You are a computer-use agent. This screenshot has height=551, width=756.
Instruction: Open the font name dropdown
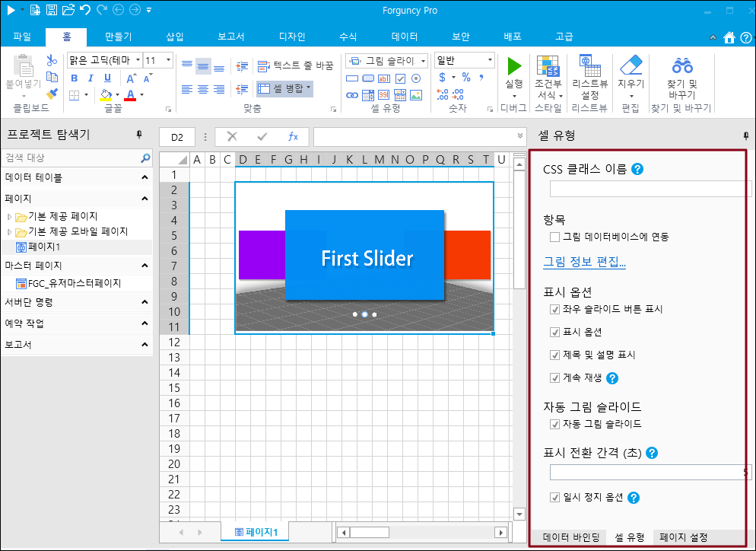[103, 60]
